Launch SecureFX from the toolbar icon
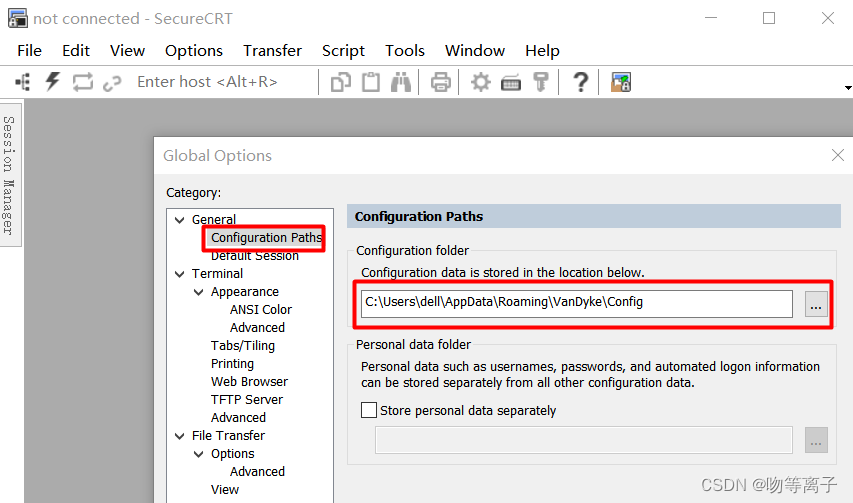Viewport: 853px width, 503px height. pos(621,82)
